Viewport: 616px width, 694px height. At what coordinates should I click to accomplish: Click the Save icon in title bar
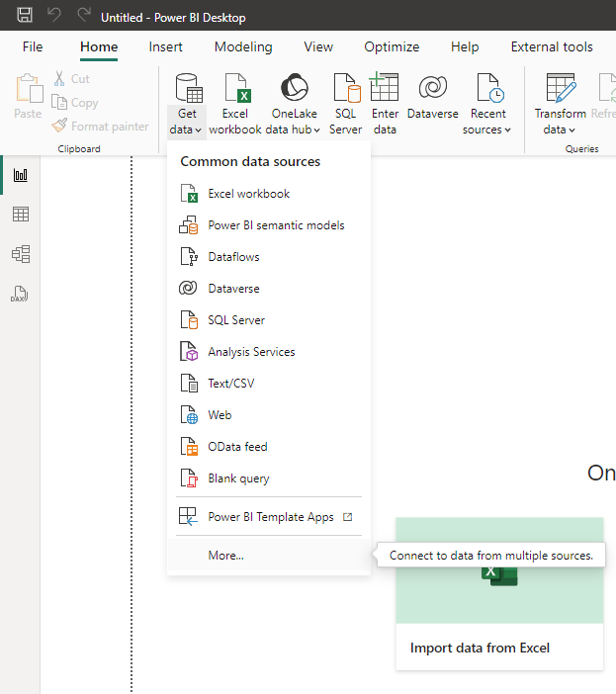coord(25,17)
